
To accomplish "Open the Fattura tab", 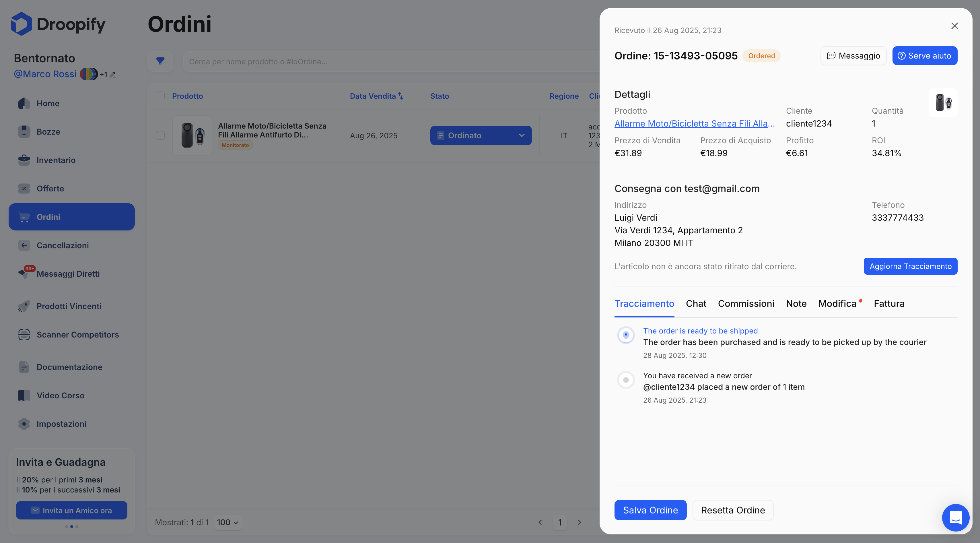I will coord(889,304).
